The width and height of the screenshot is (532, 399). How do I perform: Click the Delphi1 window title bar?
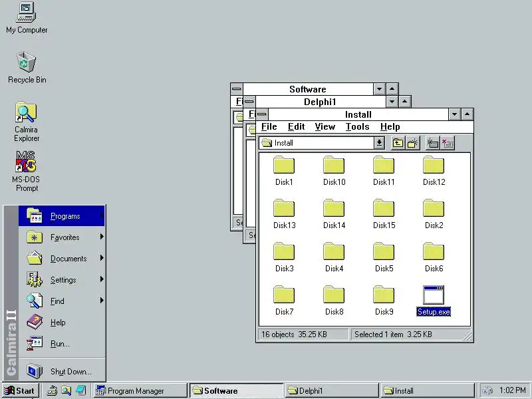point(320,102)
